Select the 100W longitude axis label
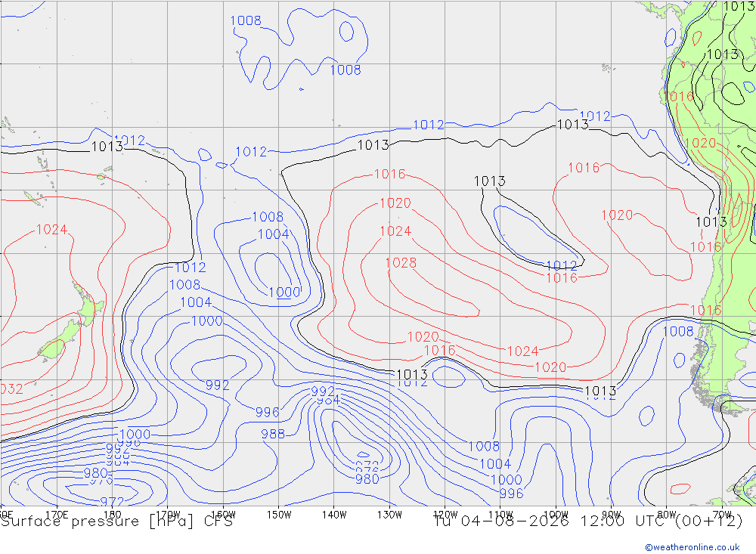756x554 pixels. (556, 515)
